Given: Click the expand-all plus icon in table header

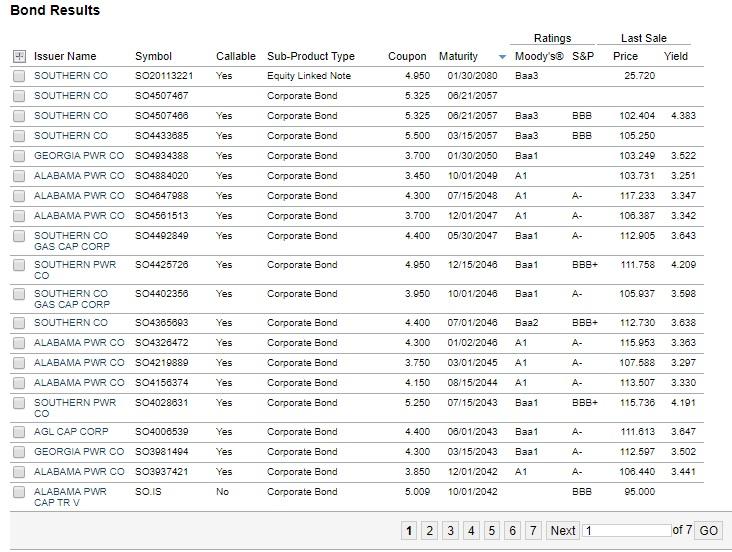Looking at the screenshot, I should [x=19, y=57].
